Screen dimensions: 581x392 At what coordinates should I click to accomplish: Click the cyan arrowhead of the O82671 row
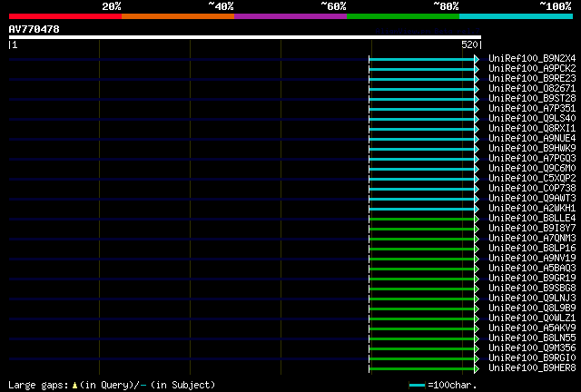[x=477, y=89]
